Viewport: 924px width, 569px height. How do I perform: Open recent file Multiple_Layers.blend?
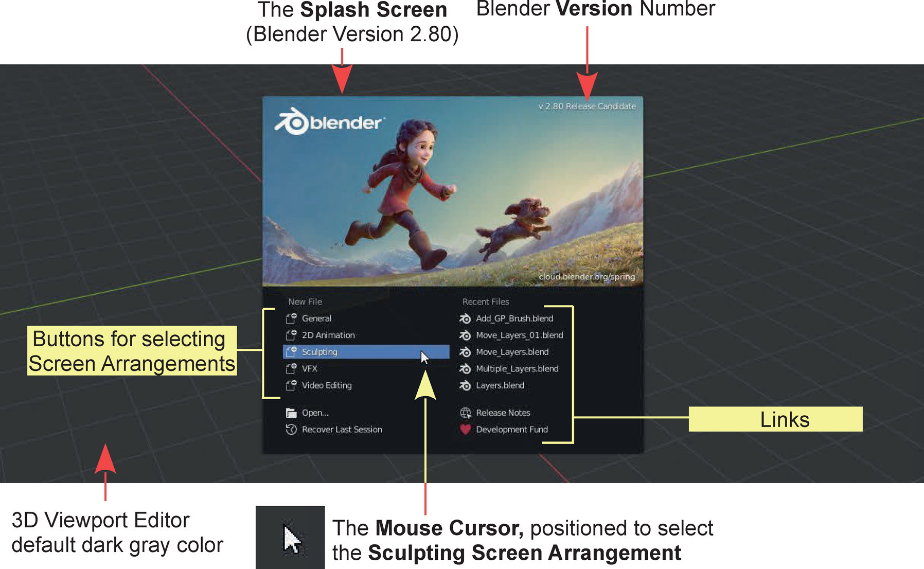[517, 368]
